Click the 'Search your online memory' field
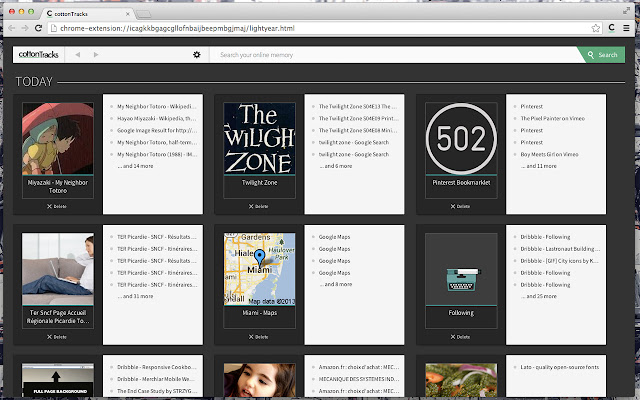Image resolution: width=640 pixels, height=400 pixels. click(395, 55)
